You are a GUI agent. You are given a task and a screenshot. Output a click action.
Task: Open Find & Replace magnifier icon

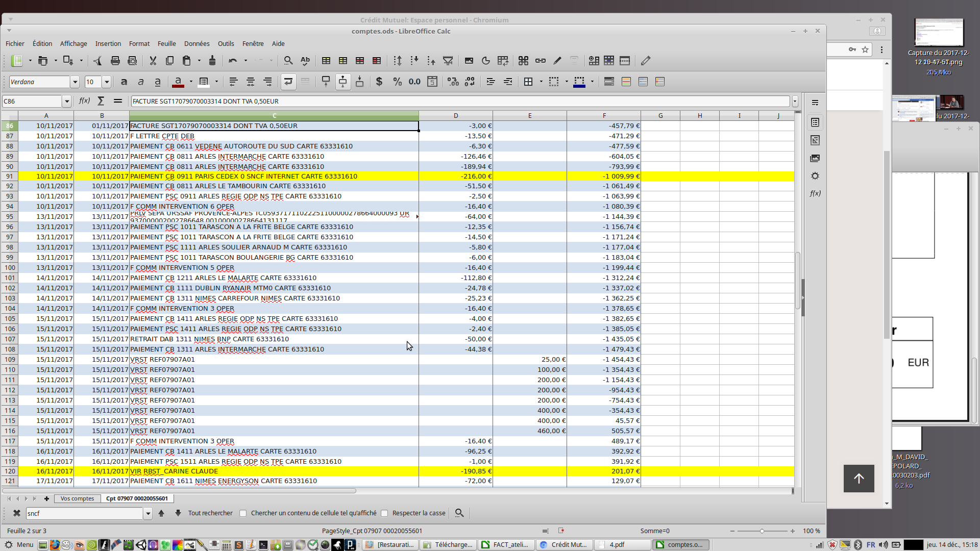(x=288, y=61)
